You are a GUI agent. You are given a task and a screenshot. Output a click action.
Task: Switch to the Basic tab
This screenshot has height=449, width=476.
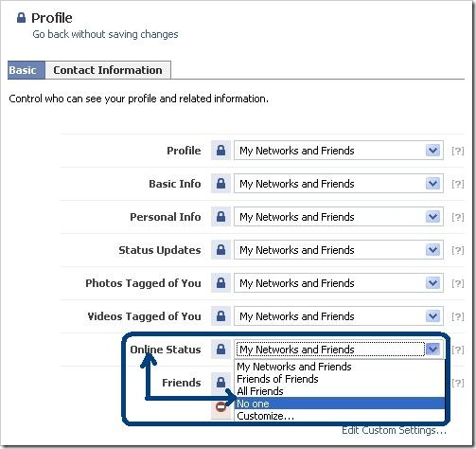pos(26,70)
